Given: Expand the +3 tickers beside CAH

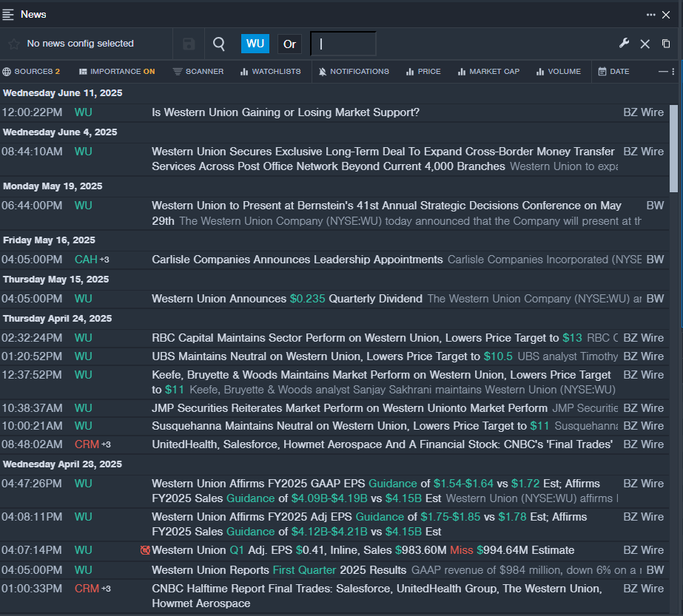Looking at the screenshot, I should pyautogui.click(x=104, y=260).
